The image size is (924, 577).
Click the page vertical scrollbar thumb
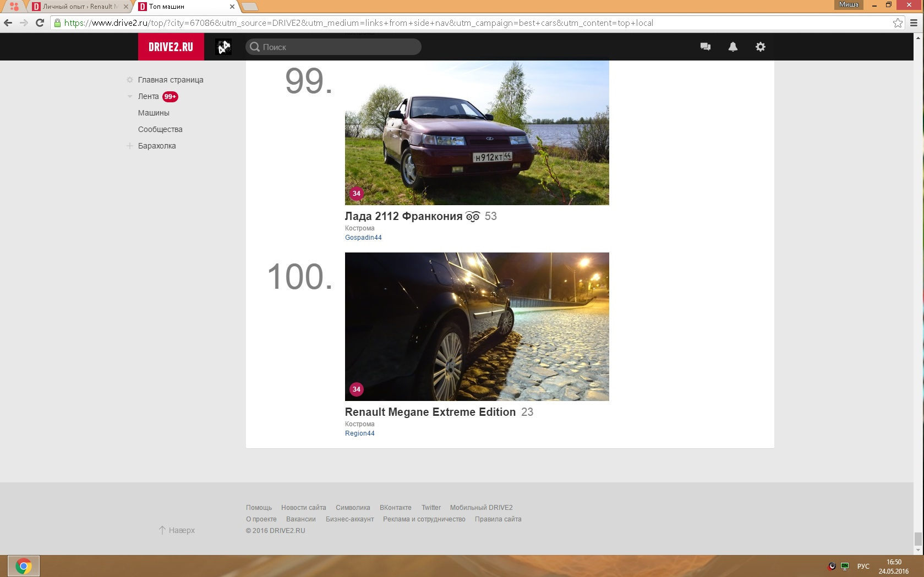coord(917,538)
